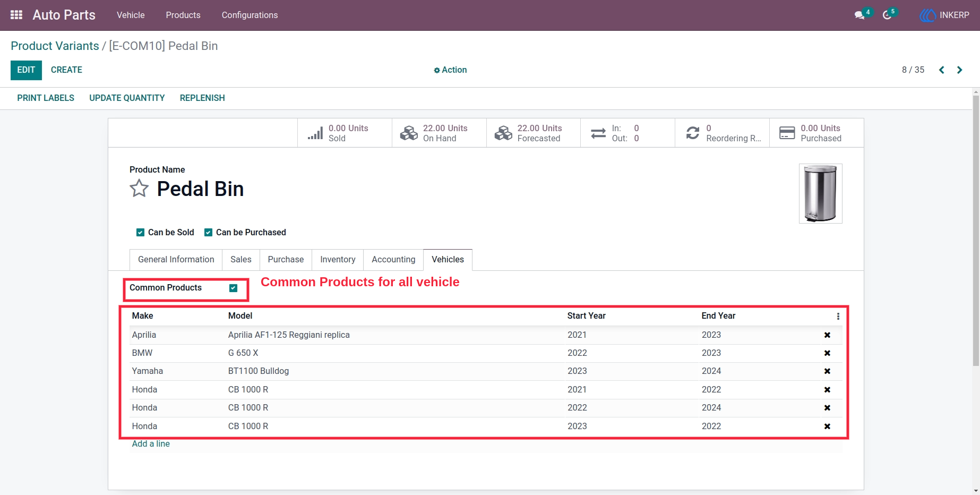Open 22.00 Units On Hand stat

pos(439,133)
